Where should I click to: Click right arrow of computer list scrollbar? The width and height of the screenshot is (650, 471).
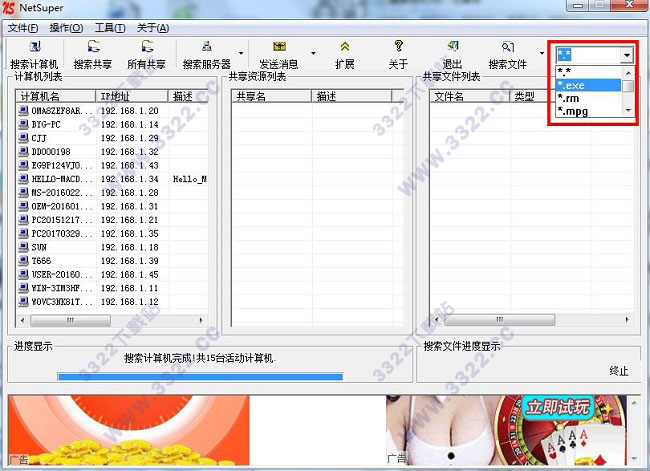[201, 320]
